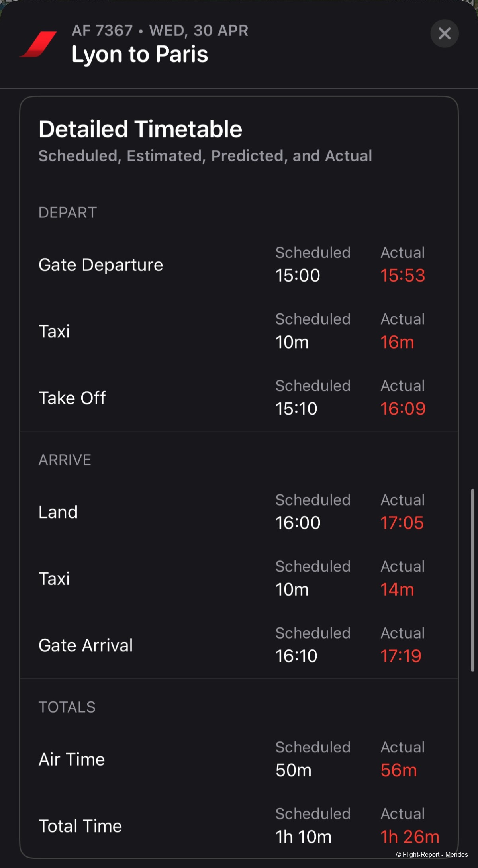The image size is (478, 868).
Task: Select the Gate Arrival row
Action: coord(239,645)
